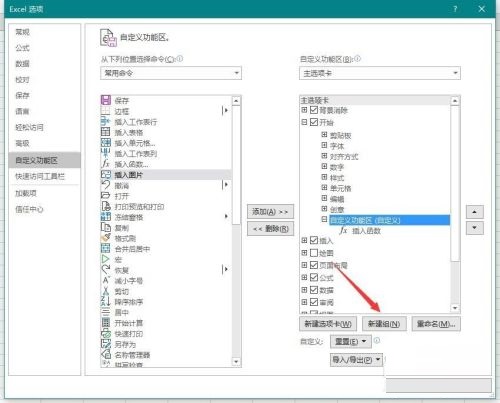
Task: Open the 导入/导出(P) dropdown
Action: (356, 360)
